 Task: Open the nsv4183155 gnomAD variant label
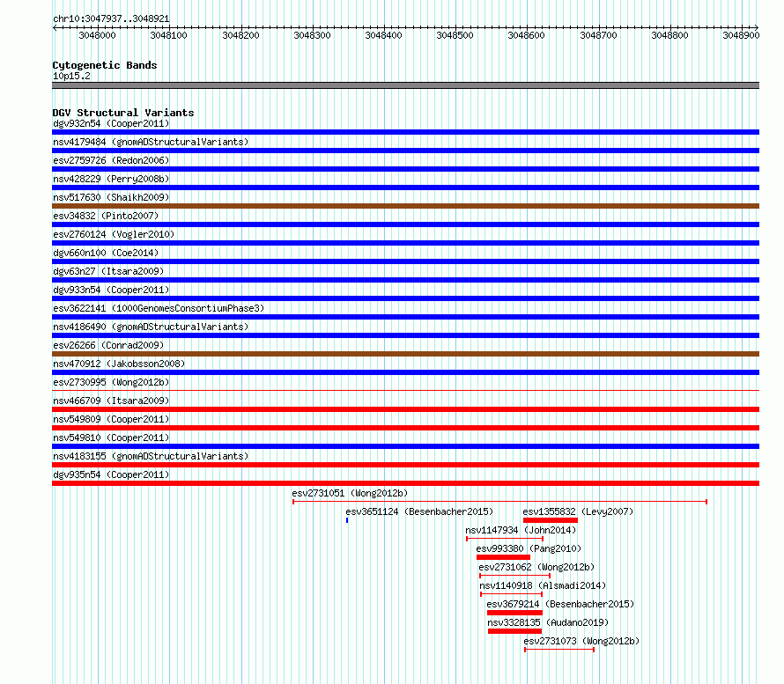[x=151, y=456]
